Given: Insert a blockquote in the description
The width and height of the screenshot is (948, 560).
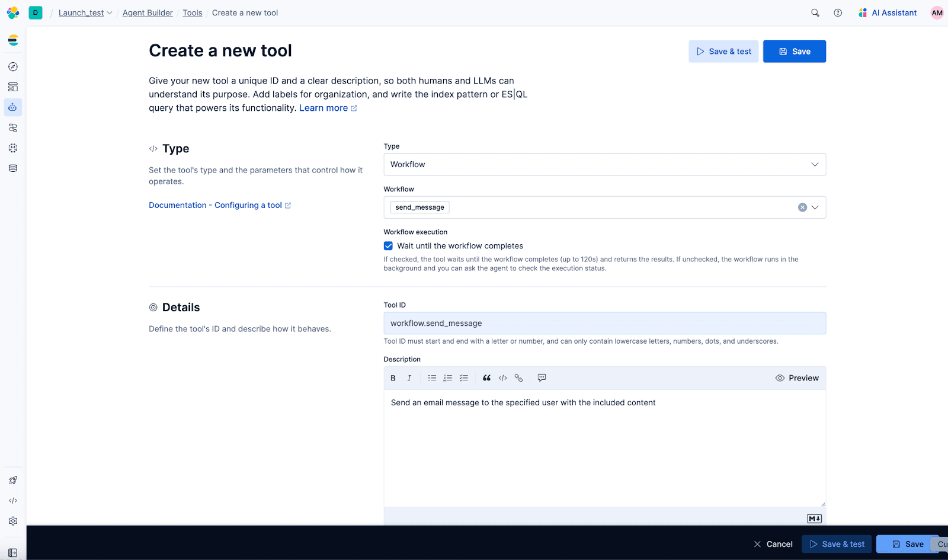Looking at the screenshot, I should [486, 377].
